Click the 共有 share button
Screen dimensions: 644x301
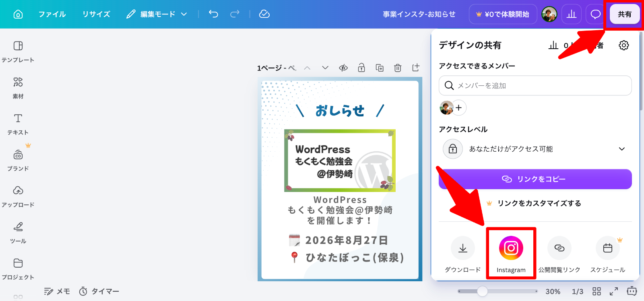pos(625,14)
